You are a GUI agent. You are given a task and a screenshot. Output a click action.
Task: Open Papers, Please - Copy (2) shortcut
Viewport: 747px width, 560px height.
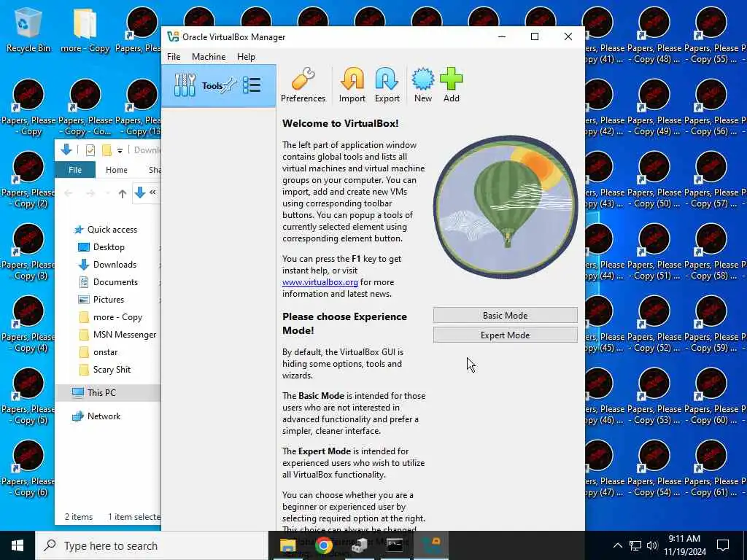point(28,179)
